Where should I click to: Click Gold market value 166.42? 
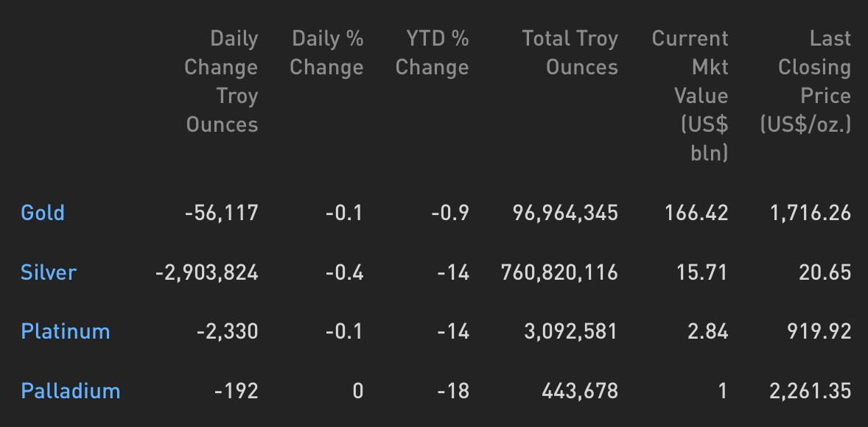coord(696,213)
